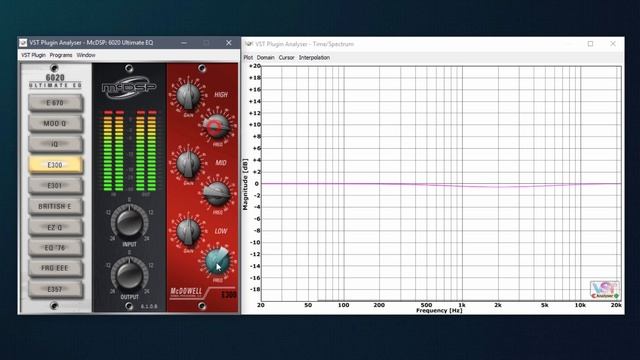Viewport: 640px width, 360px height.
Task: Click the INPUT level knob
Action: (x=129, y=223)
